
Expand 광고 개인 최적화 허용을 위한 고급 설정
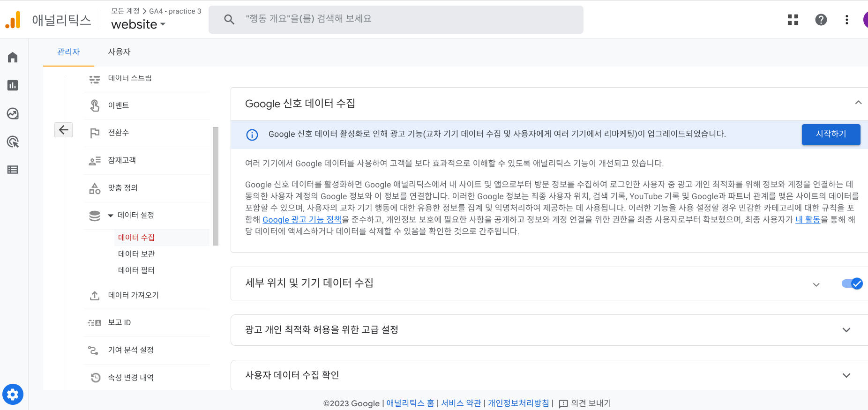846,330
